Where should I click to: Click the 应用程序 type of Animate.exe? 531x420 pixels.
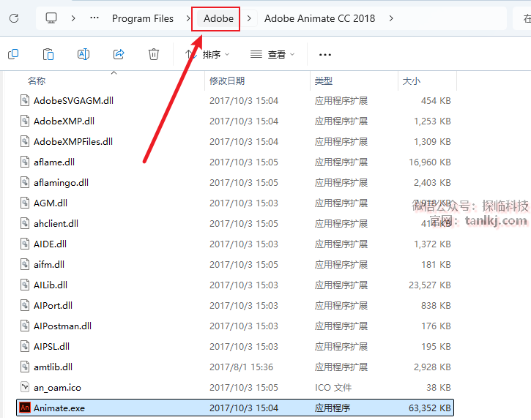coord(333,408)
